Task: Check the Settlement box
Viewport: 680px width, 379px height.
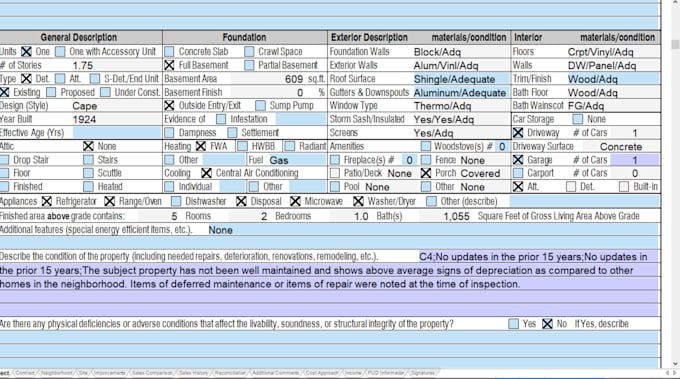Action: click(232, 132)
